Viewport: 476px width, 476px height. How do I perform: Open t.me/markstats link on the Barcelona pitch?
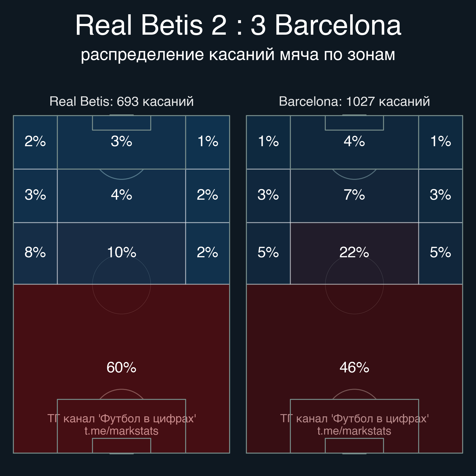pos(354,431)
